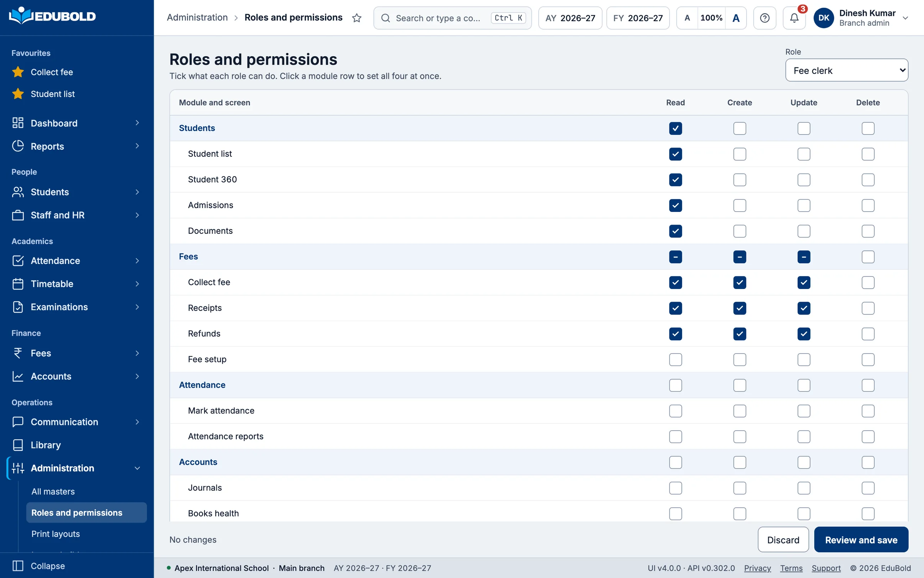
Task: Click the Fees rupee icon
Action: coord(18,353)
